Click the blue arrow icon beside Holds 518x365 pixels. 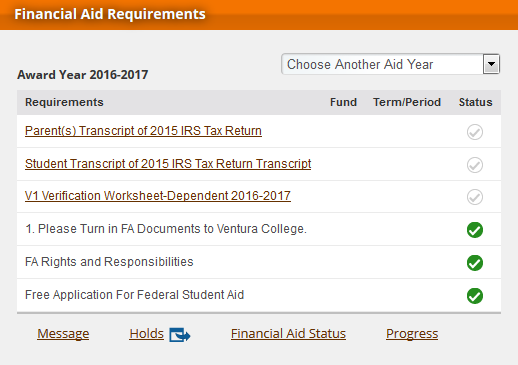180,335
